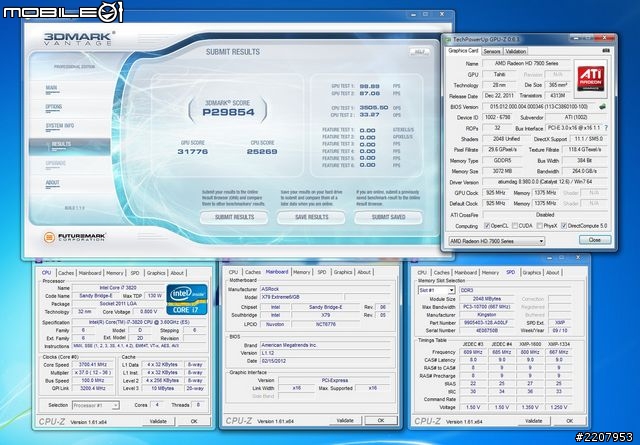
Task: Click the BIOS Version field in GPU-Z
Action: [539, 107]
